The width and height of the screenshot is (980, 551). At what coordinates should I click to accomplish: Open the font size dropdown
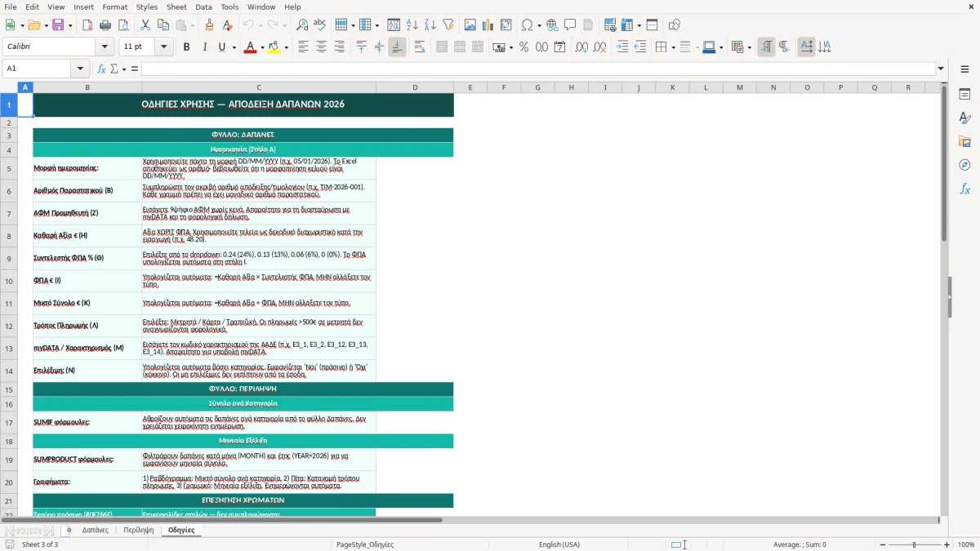164,47
